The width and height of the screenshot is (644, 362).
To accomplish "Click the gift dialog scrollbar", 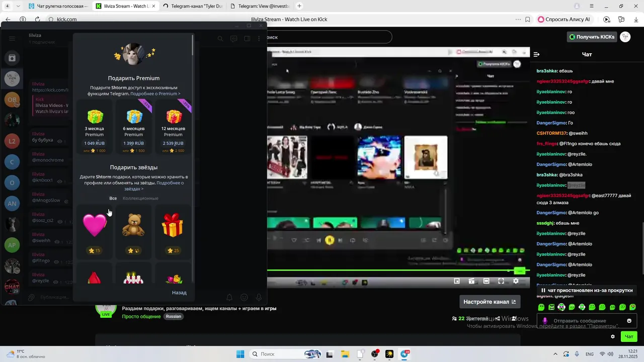I will click(193, 45).
